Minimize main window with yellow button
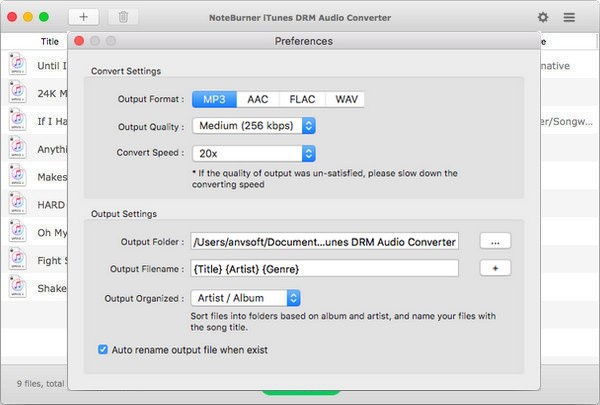 [28, 17]
